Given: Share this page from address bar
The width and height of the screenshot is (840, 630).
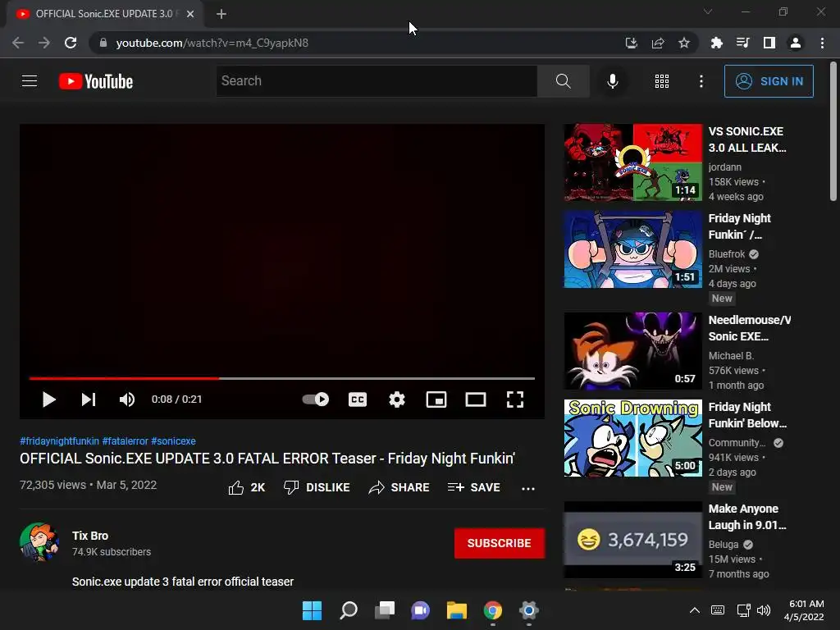Looking at the screenshot, I should [x=657, y=43].
